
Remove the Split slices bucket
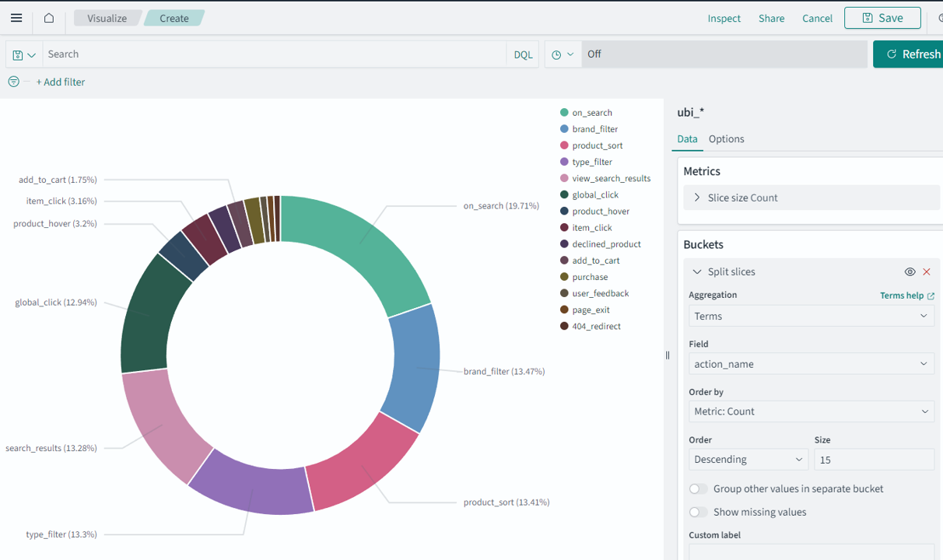coord(927,271)
